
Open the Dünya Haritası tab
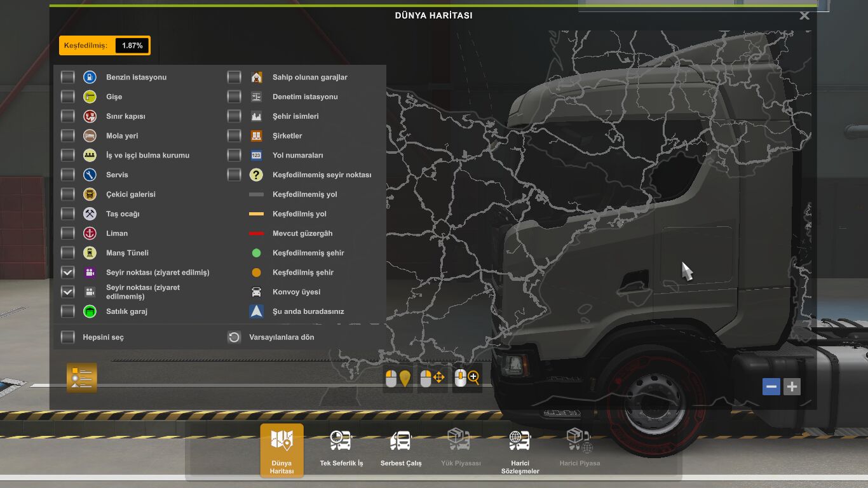click(281, 451)
